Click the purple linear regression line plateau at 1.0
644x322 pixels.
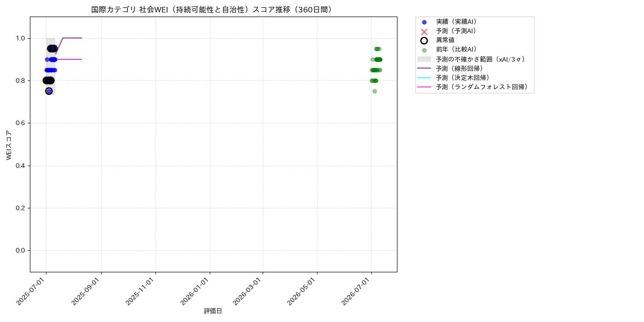pyautogui.click(x=72, y=38)
